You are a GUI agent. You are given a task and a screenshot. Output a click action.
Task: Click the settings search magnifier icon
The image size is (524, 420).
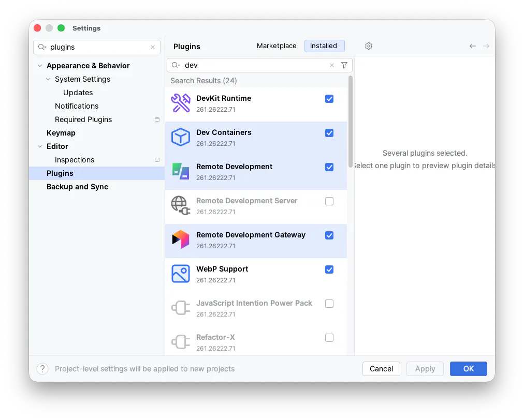(42, 47)
